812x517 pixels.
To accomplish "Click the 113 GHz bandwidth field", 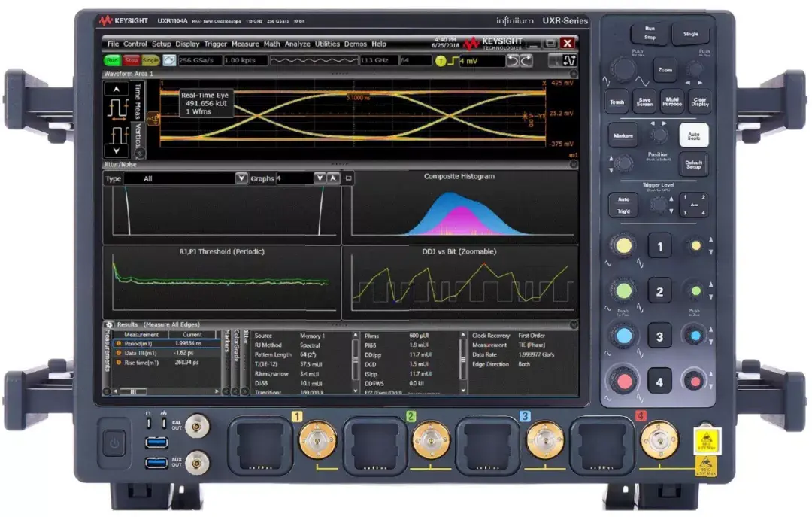I will [x=378, y=61].
